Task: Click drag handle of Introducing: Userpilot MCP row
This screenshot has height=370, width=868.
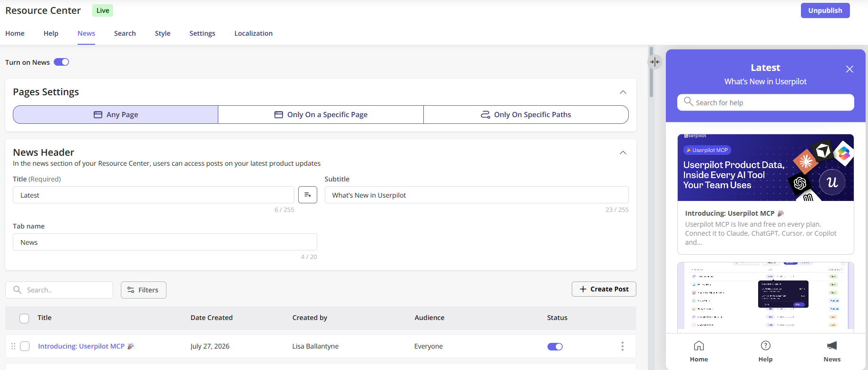Action: coord(13,346)
